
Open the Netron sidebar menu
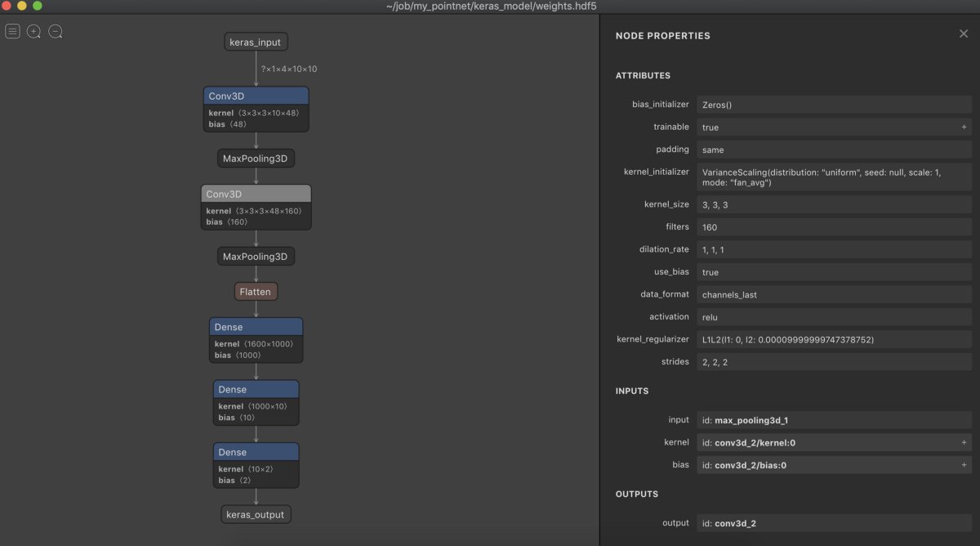click(x=12, y=31)
